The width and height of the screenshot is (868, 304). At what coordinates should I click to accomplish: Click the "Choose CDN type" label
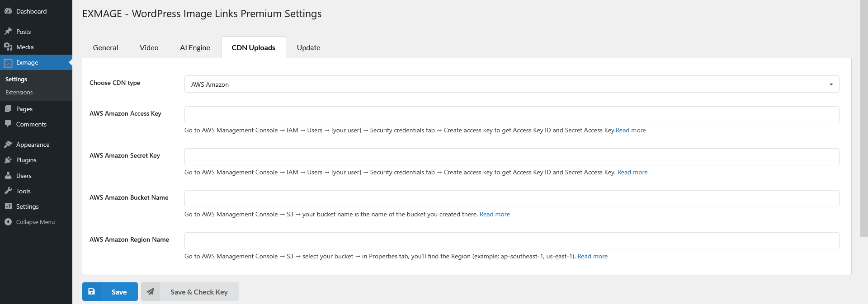[x=115, y=83]
